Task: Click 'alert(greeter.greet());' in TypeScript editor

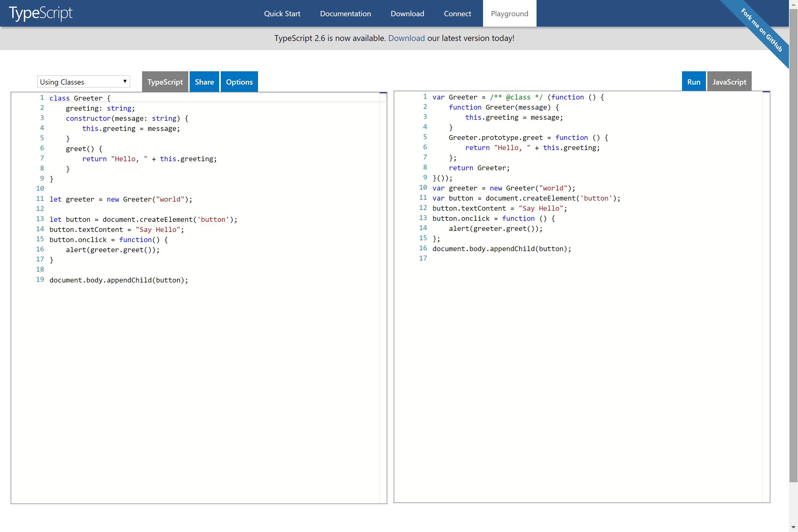Action: (112, 250)
